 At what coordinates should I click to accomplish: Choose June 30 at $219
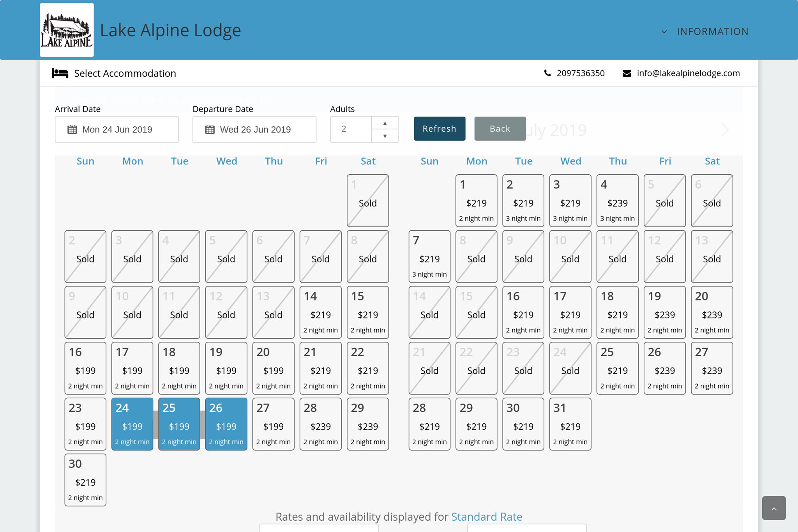click(85, 480)
